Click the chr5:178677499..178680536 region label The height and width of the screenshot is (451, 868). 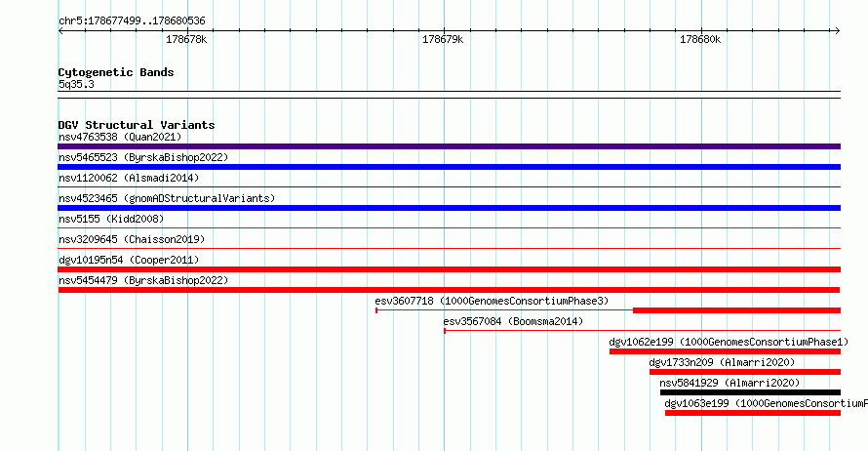point(132,21)
